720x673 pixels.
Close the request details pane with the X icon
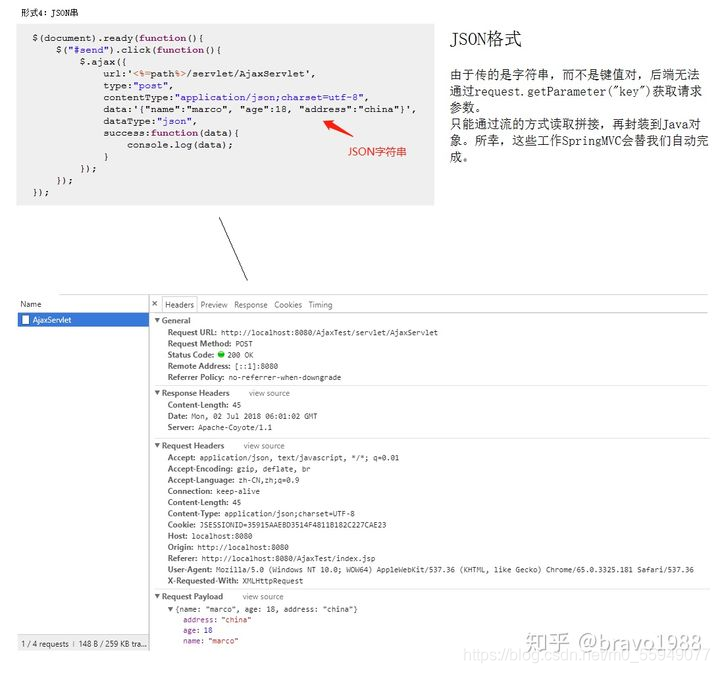tap(155, 304)
